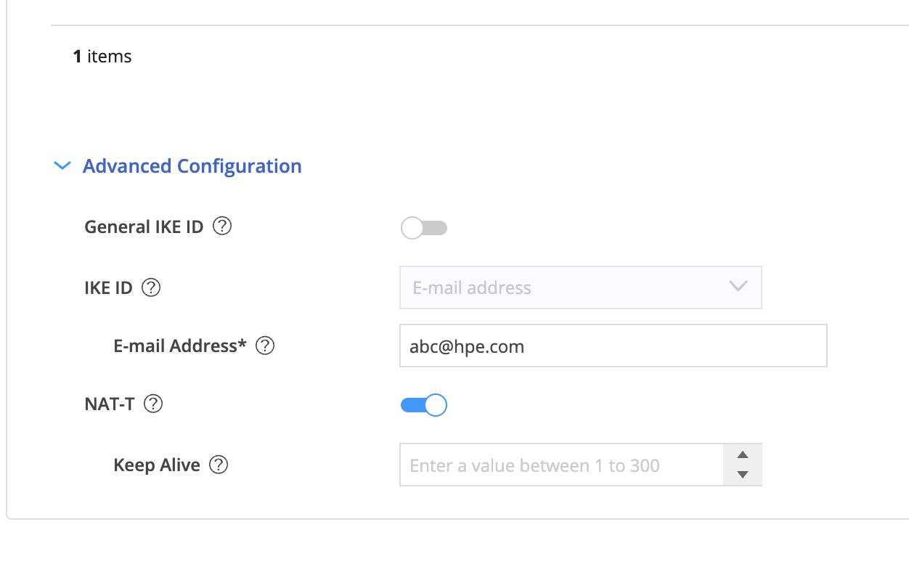Click the General IKE ID label
This screenshot has width=909, height=588.
[144, 226]
